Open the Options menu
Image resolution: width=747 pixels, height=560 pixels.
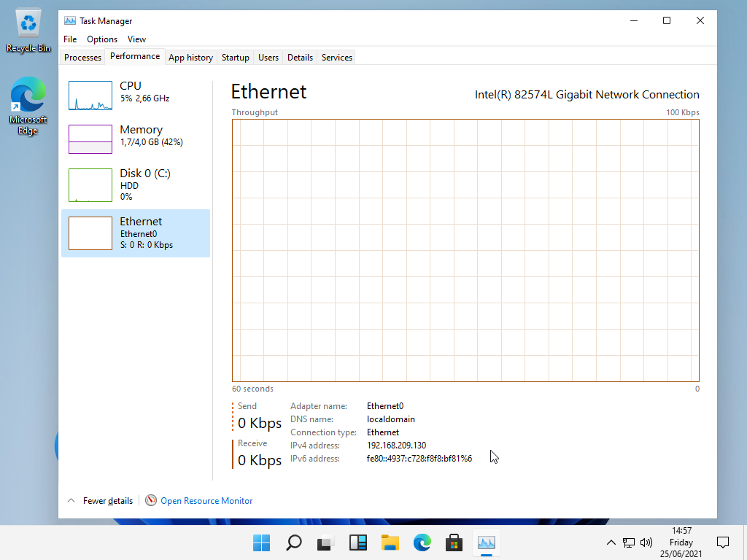(102, 39)
